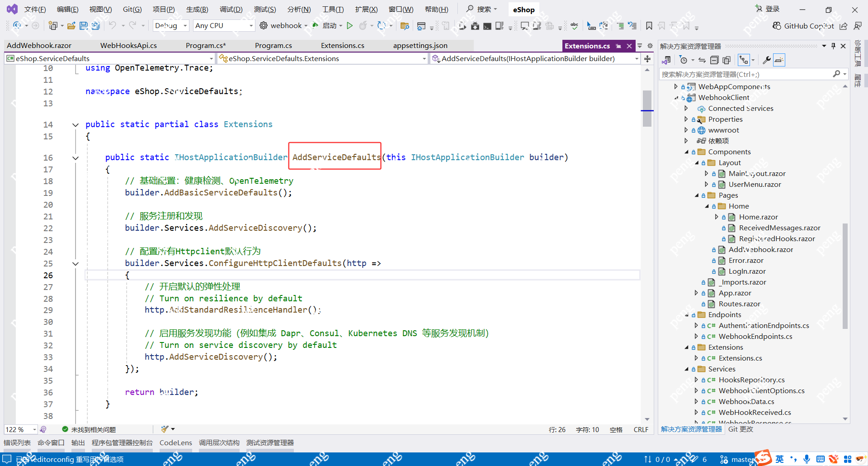This screenshot has width=868, height=466.
Task: Expand the Properties node in tree
Action: (x=686, y=119)
